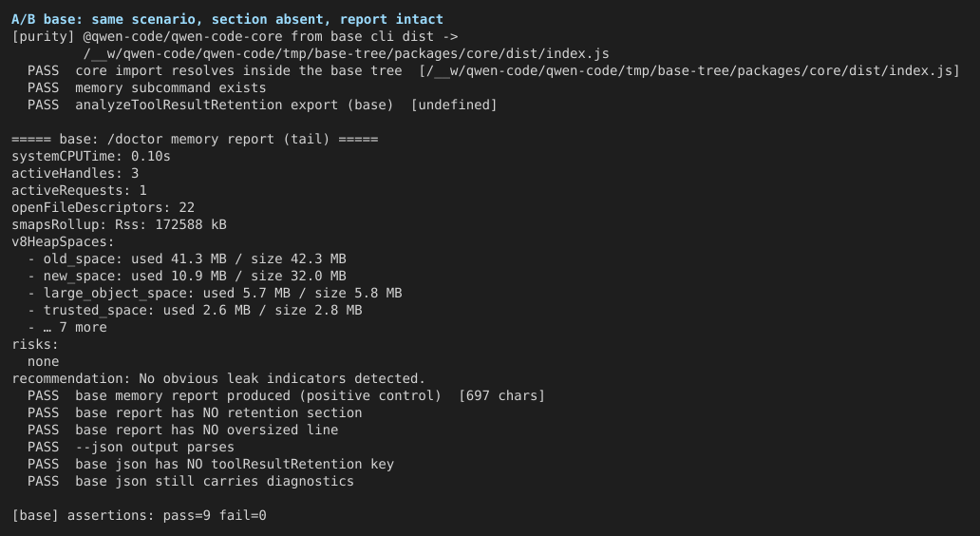
Task: Click the large_object_space heap entry
Action: (215, 293)
